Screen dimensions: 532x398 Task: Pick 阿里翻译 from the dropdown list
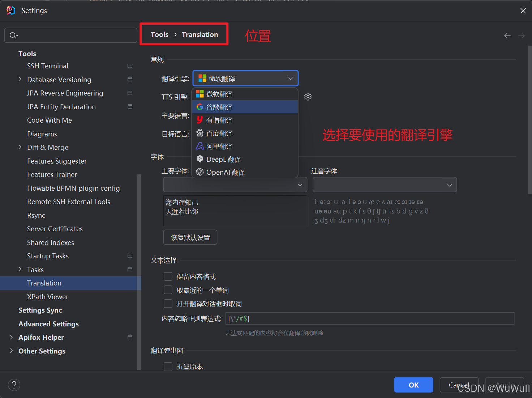(245, 146)
